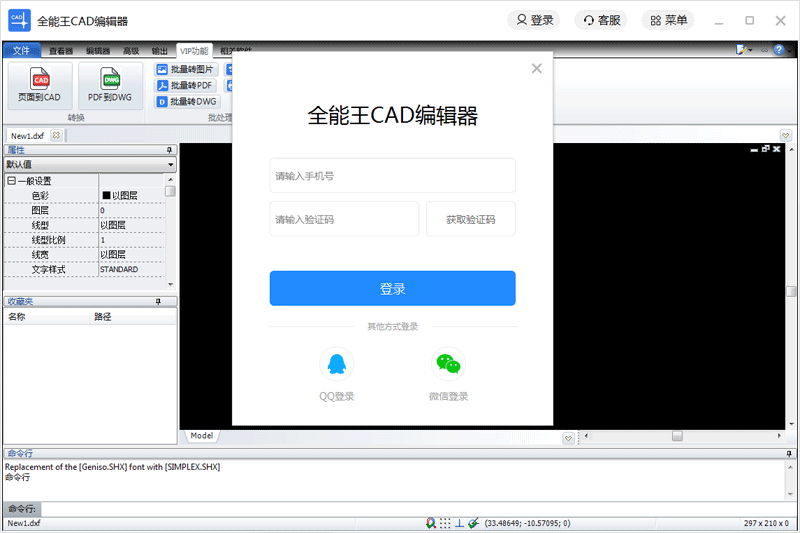800x533 pixels.
Task: Toggle the ortho mode status bar icon
Action: coord(459,523)
